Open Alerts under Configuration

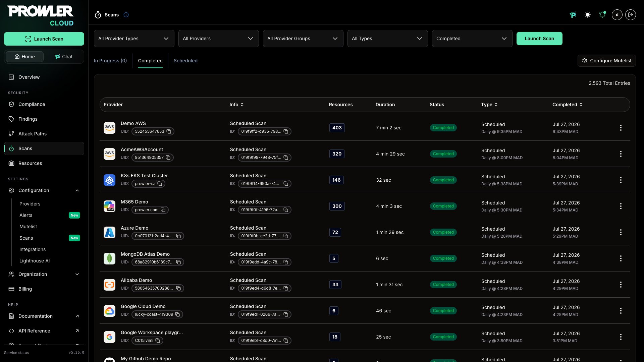point(26,215)
